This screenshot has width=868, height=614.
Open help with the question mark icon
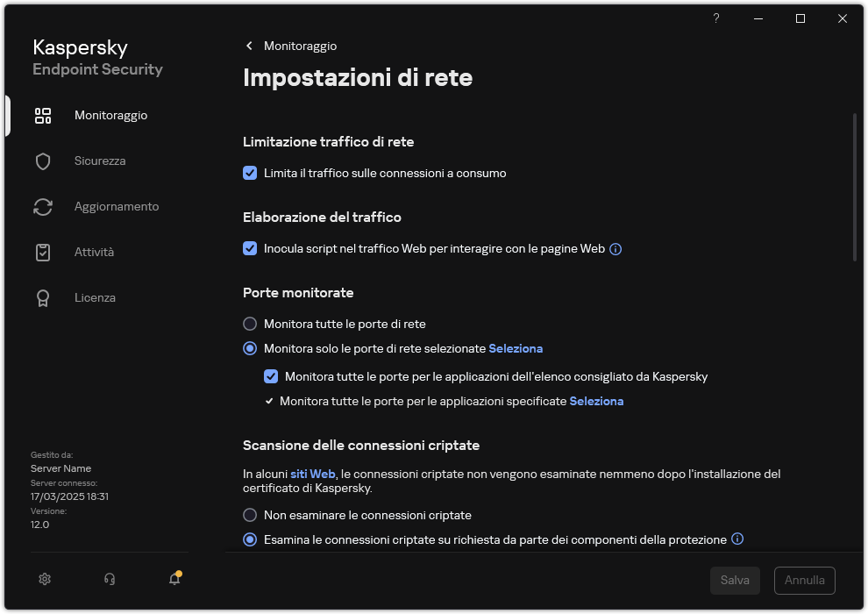[715, 18]
